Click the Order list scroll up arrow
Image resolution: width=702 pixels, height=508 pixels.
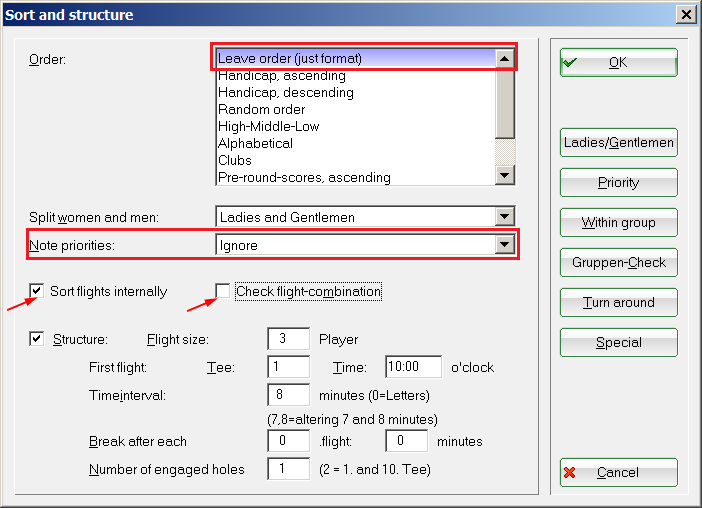click(505, 58)
